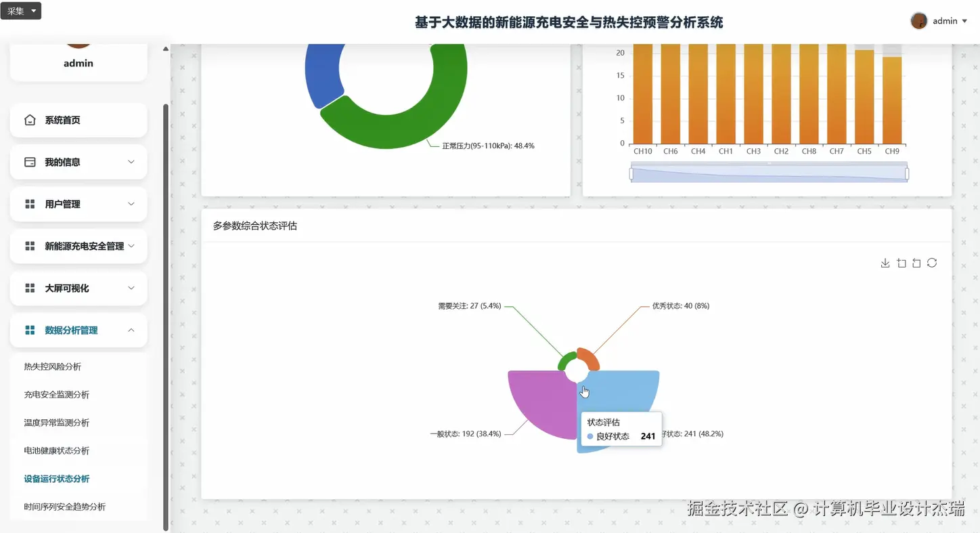Click the small green 需要关注 slice
Viewport: 980px width, 533px height.
566,361
